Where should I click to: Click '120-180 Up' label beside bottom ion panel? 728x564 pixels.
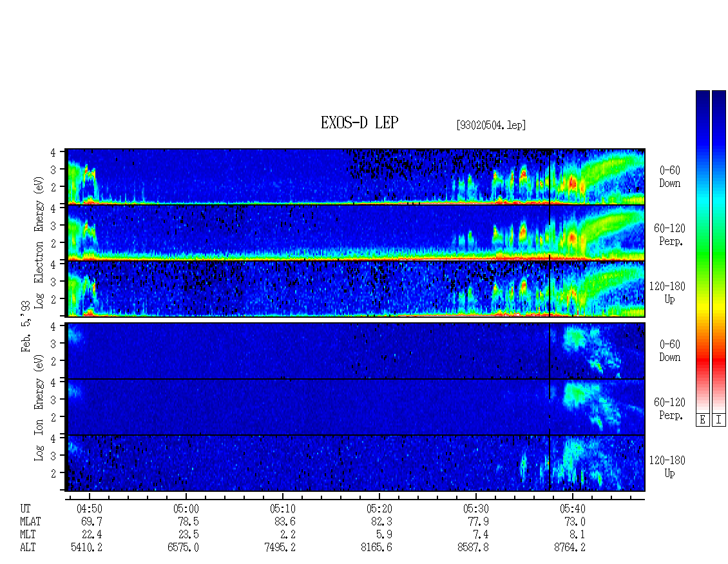667,467
